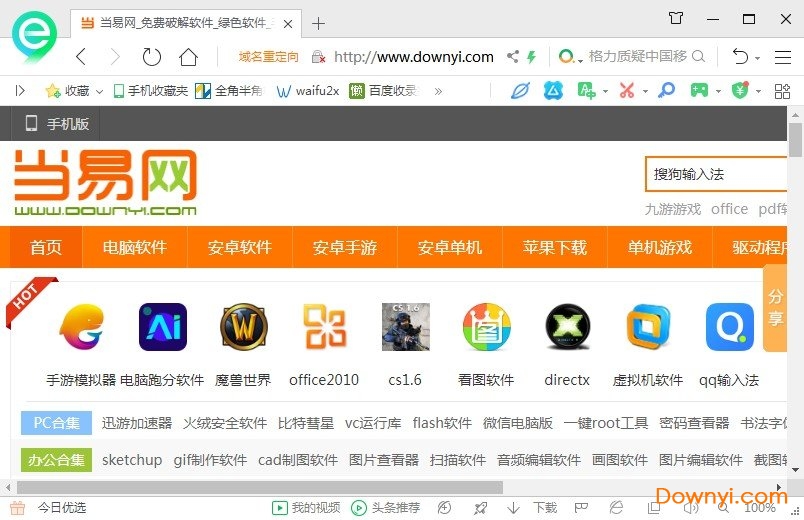Image resolution: width=804 pixels, height=520 pixels.
Task: Show more bookmarks via overflow chevron
Action: (x=438, y=91)
